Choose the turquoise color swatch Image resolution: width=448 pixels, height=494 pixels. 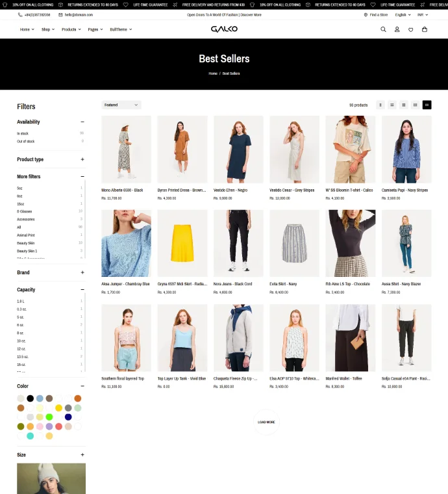coord(31,436)
